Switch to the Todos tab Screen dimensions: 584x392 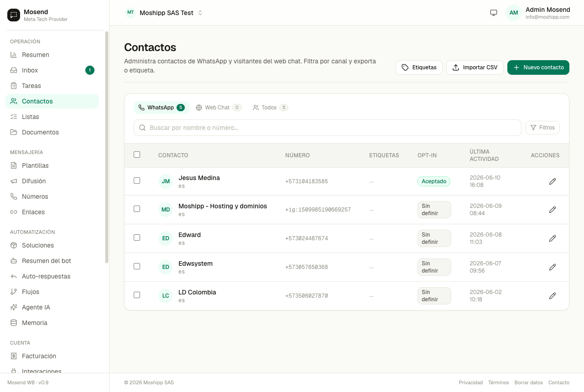(x=270, y=108)
